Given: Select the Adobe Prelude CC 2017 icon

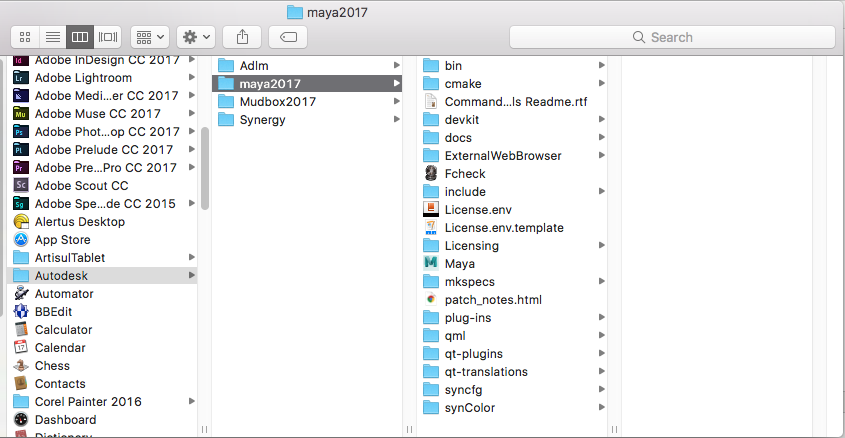Looking at the screenshot, I should pyautogui.click(x=20, y=150).
